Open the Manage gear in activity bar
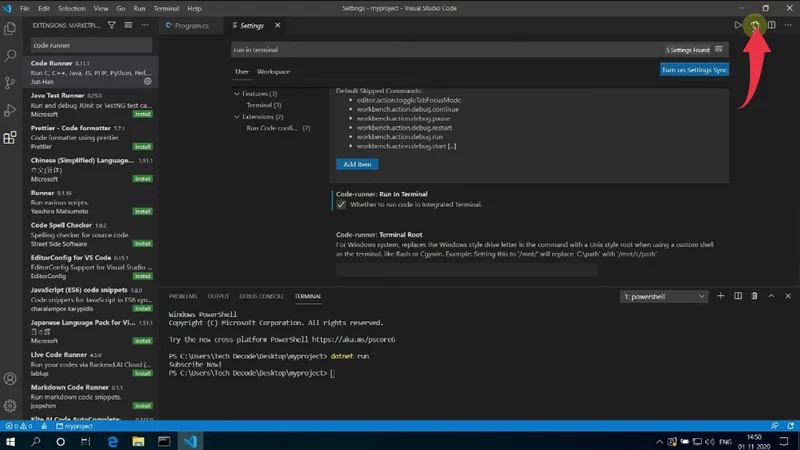Viewport: 800px width, 450px height. coord(10,406)
